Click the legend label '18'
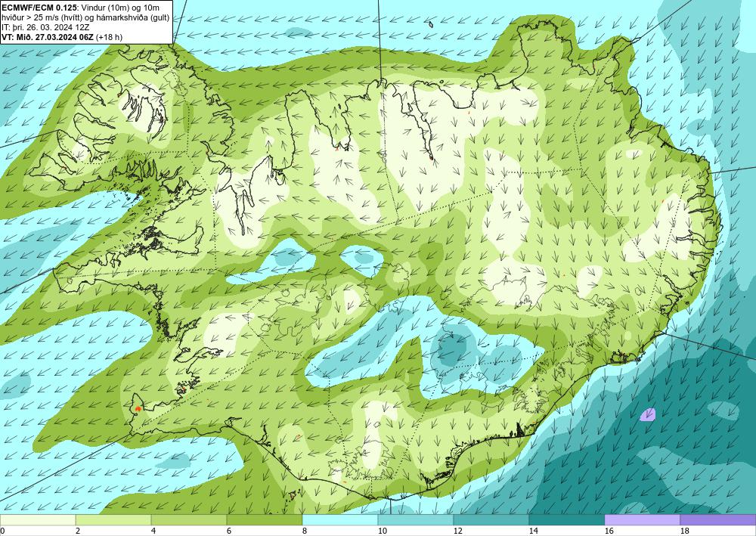 click(685, 531)
